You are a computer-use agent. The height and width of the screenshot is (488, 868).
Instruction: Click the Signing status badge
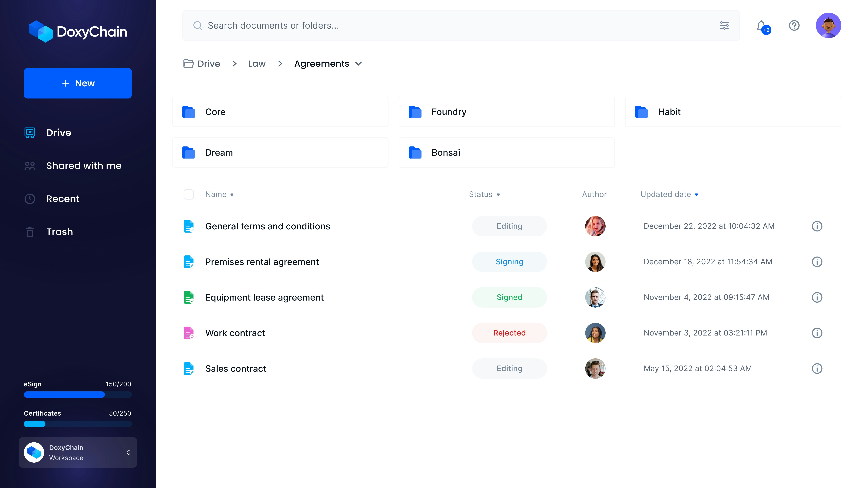tap(509, 262)
